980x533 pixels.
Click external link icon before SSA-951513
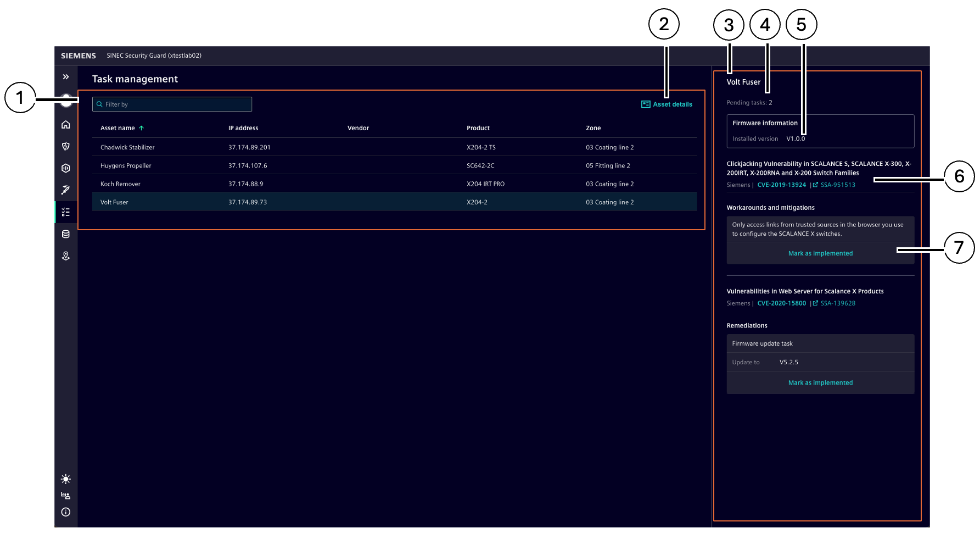pyautogui.click(x=815, y=185)
